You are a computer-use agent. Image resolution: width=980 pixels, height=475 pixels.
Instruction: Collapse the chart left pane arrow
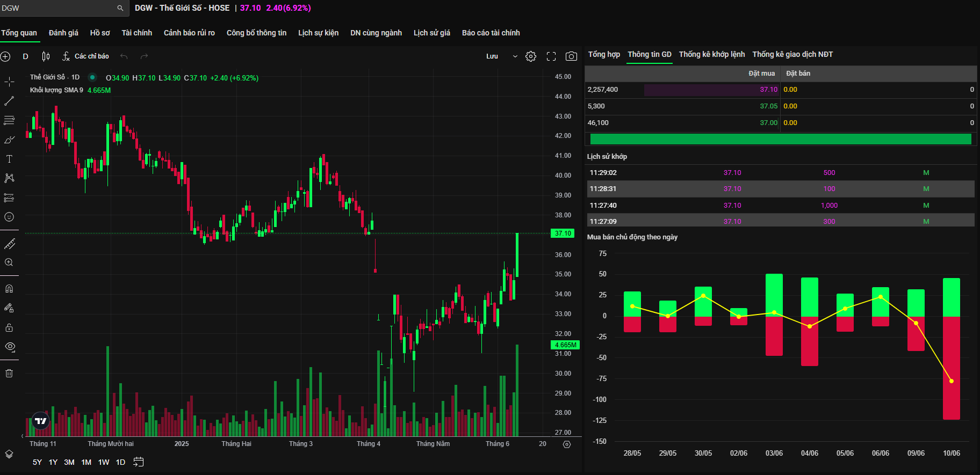click(x=22, y=436)
